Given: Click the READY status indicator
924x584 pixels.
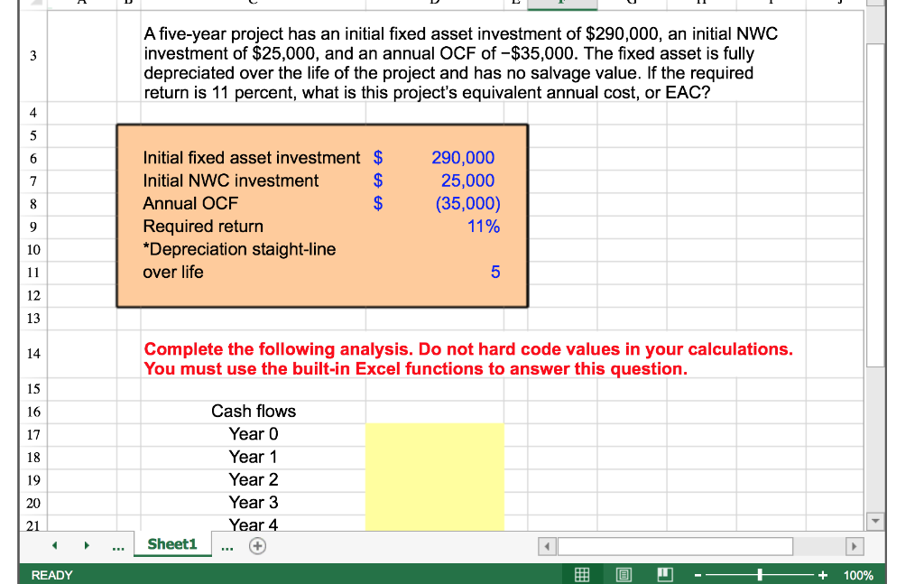Looking at the screenshot, I should (52, 574).
